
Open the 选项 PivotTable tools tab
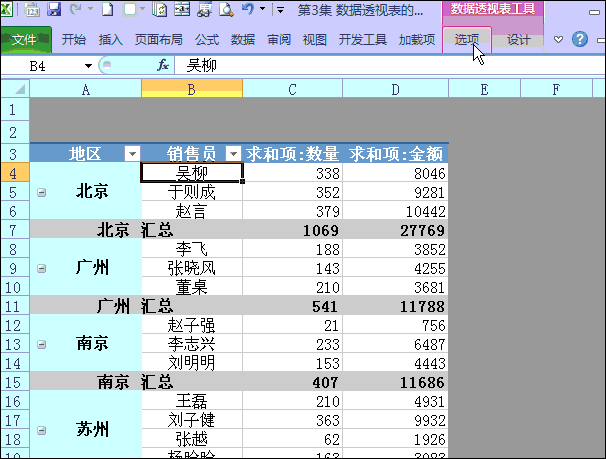[x=467, y=40]
